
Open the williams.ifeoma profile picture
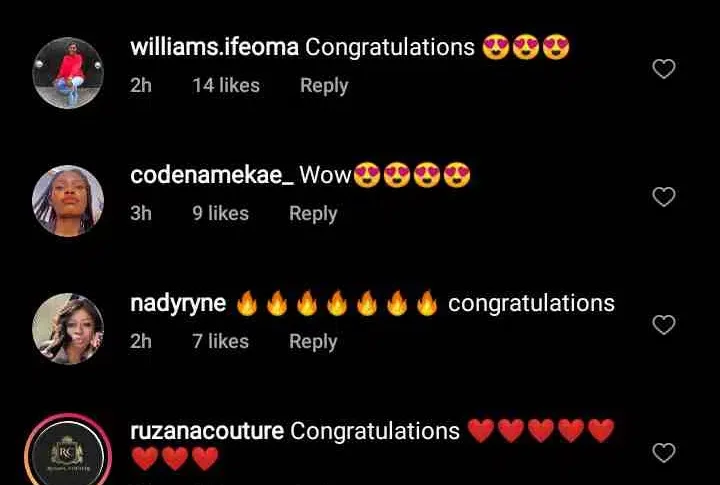(68, 73)
